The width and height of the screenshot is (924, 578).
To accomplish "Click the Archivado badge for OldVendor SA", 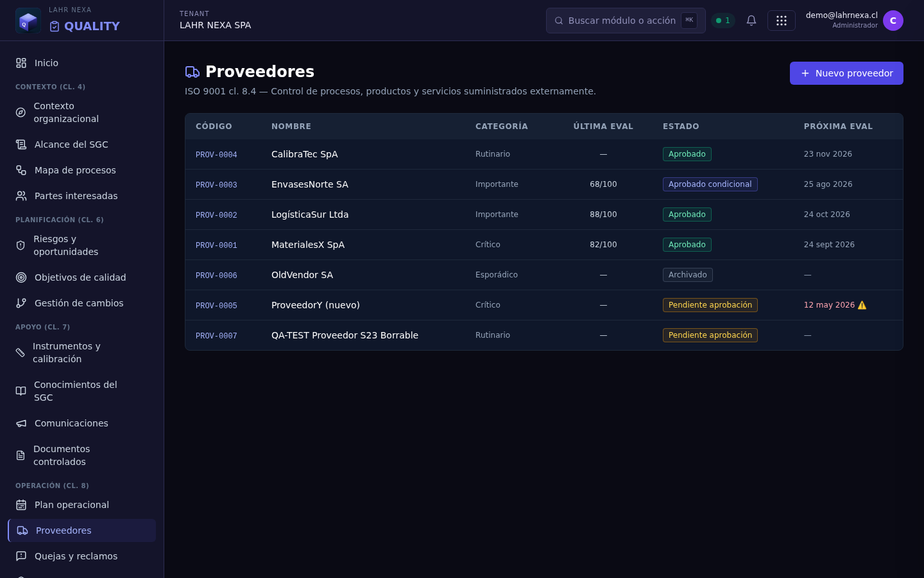I will tap(688, 275).
